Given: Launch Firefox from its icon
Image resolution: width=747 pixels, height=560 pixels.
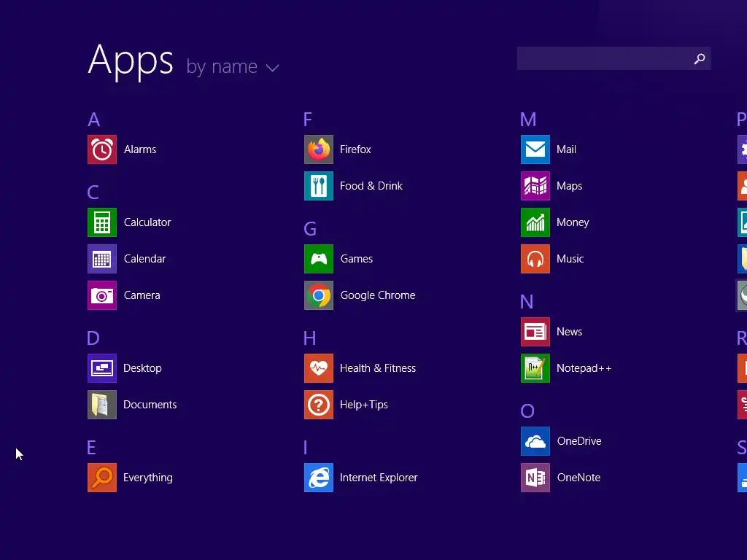Looking at the screenshot, I should [x=319, y=149].
